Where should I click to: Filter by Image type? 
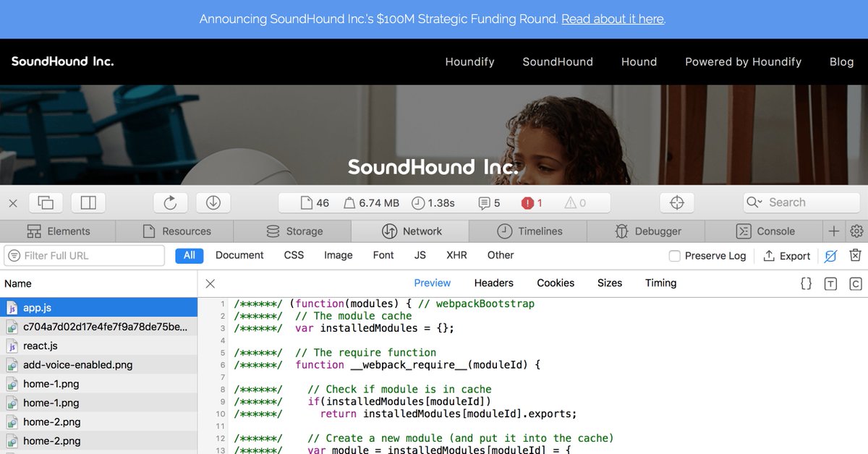338,255
